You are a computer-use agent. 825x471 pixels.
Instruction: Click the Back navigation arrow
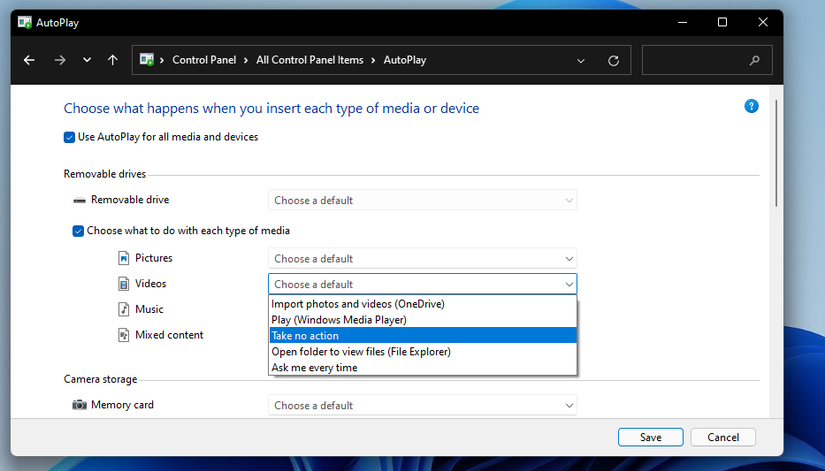(x=29, y=60)
